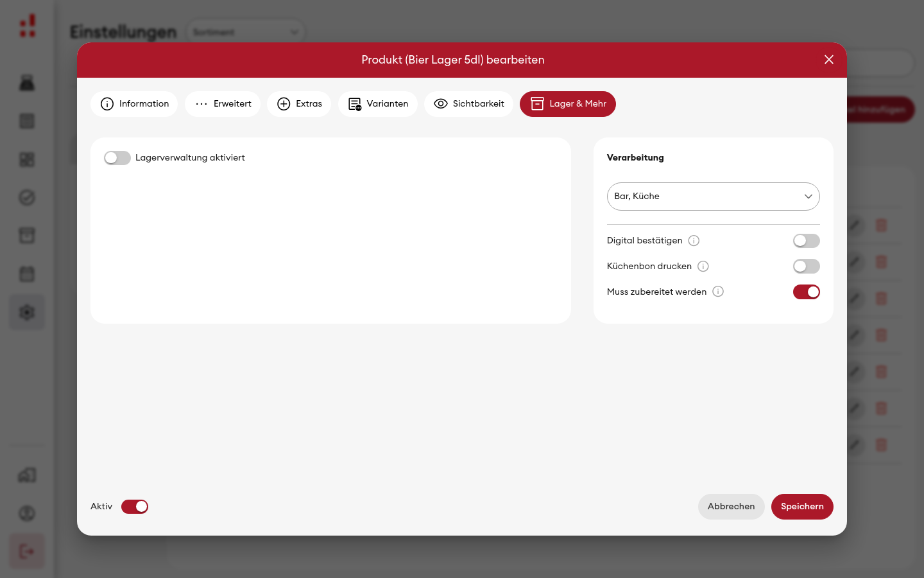The height and width of the screenshot is (578, 924).
Task: Select the Extras tab
Action: pyautogui.click(x=299, y=104)
